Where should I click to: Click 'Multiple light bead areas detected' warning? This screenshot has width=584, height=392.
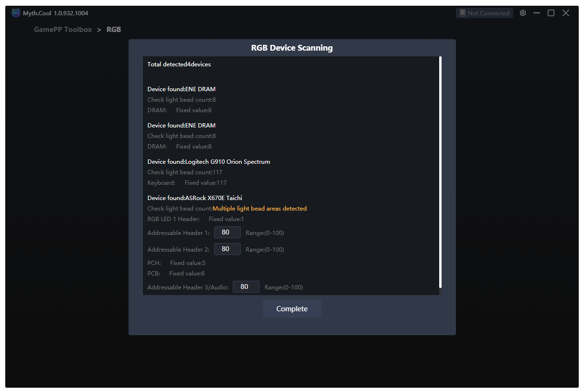point(260,209)
